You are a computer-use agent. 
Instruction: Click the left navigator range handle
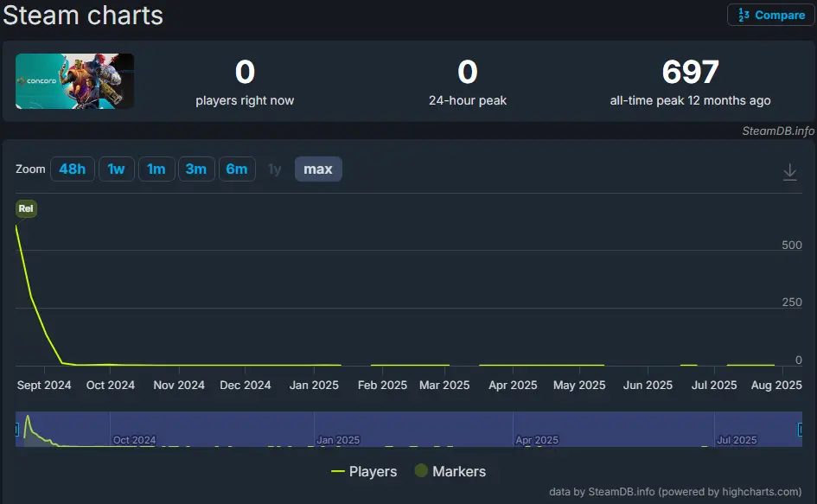coord(16,430)
